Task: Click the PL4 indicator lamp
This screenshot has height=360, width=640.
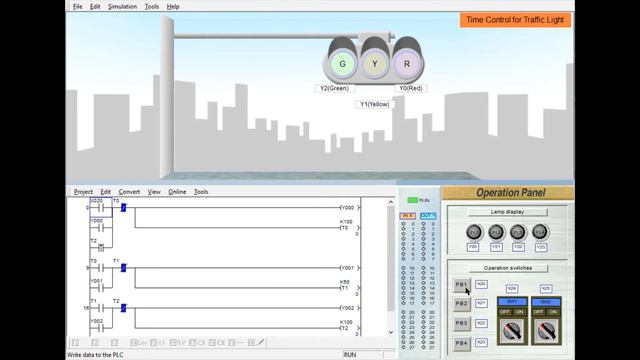Action: pyautogui.click(x=540, y=232)
